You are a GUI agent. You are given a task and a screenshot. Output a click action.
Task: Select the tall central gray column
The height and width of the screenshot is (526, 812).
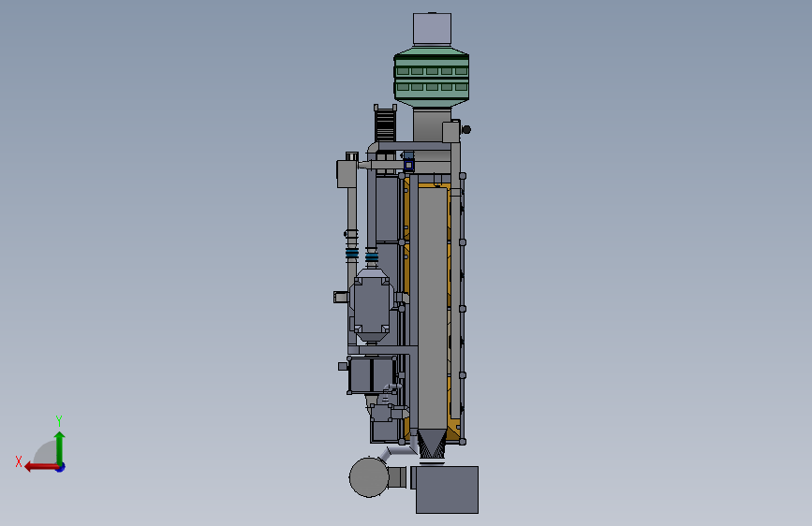tap(433, 308)
